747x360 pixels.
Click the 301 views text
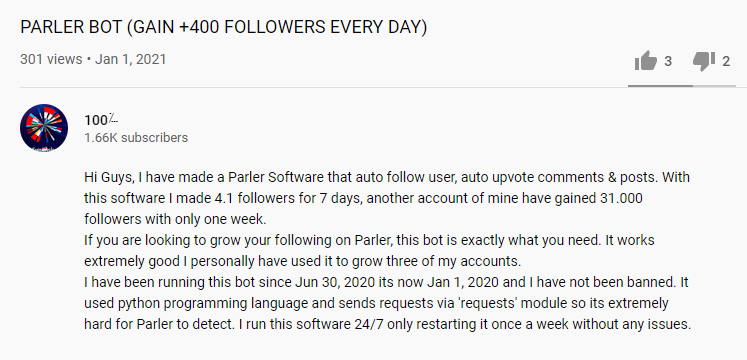[x=51, y=60]
